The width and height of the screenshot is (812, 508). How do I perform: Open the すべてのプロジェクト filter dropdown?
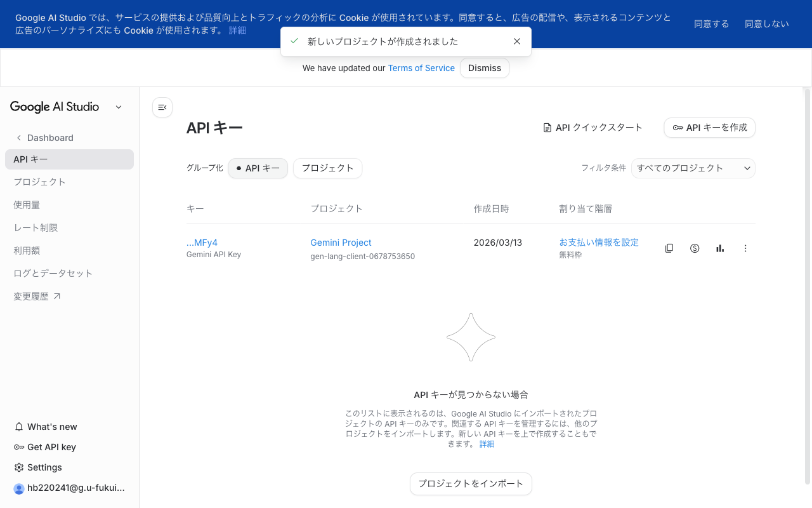pyautogui.click(x=693, y=168)
